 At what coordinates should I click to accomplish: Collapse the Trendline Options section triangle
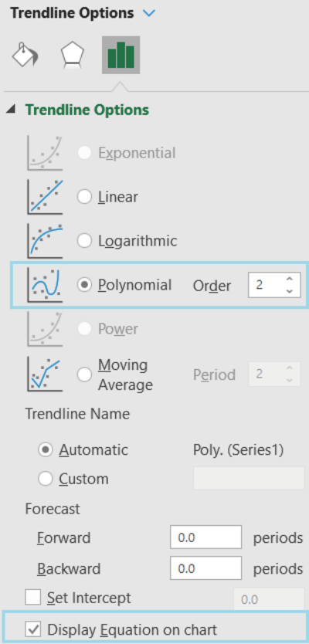point(11,109)
